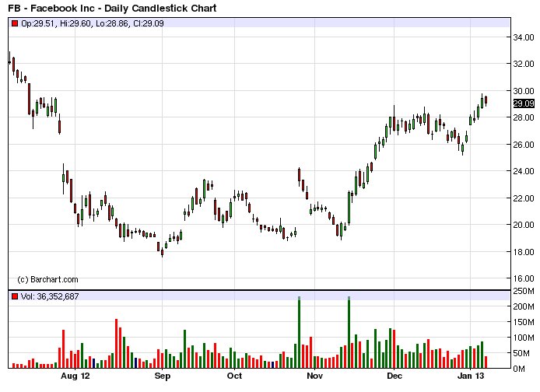Click the 200M volume axis label
Image resolution: width=540 pixels, height=392 pixels.
(x=524, y=306)
